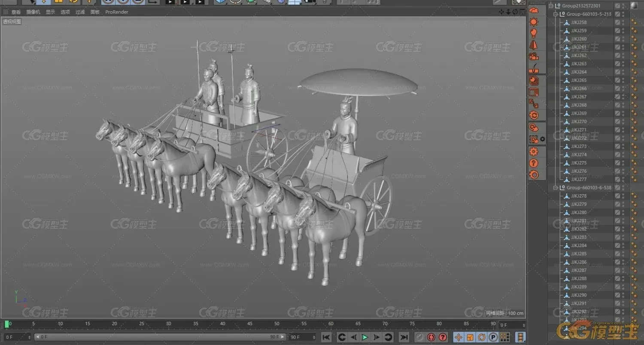Select the light bulb icon in side palette

pos(534,33)
